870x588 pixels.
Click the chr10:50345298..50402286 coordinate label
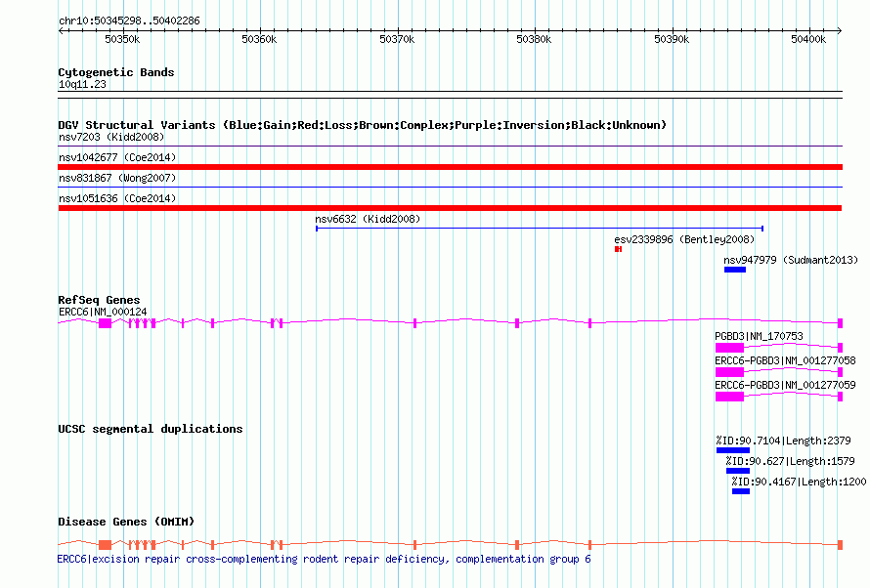(x=129, y=21)
